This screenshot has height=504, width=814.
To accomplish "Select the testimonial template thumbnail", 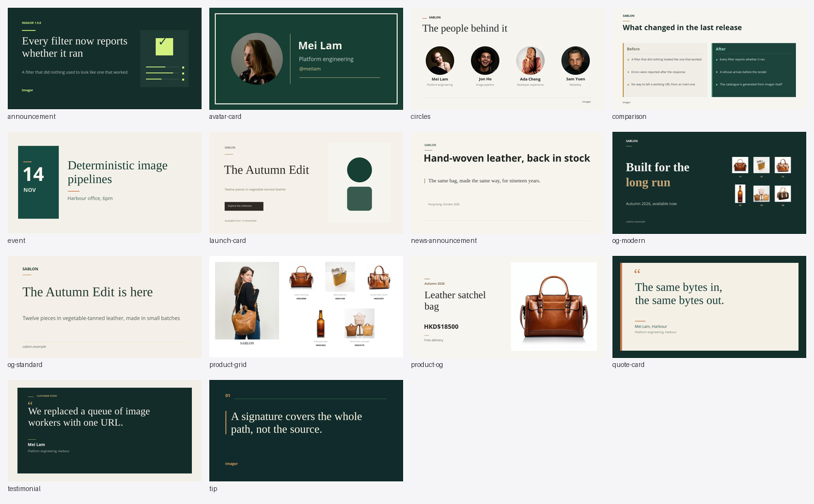I will click(105, 430).
